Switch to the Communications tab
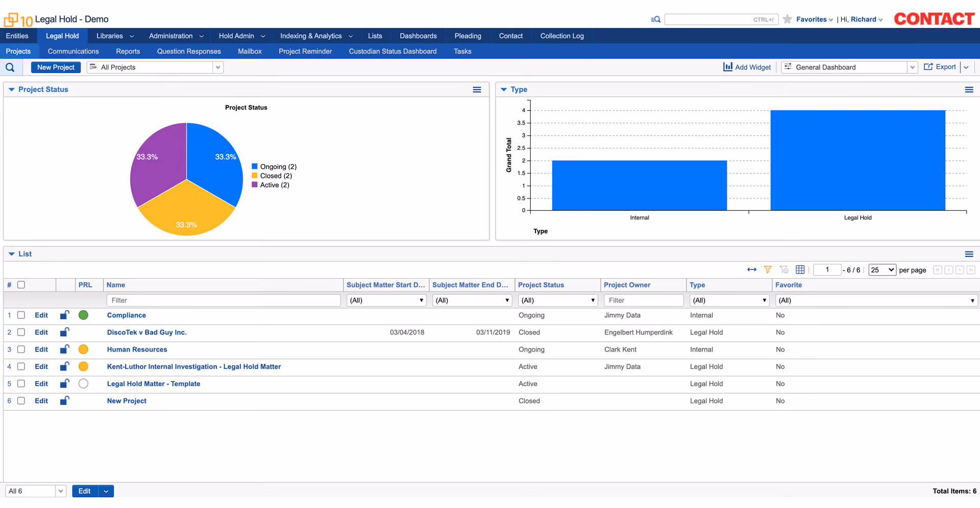This screenshot has width=980, height=508. 73,52
